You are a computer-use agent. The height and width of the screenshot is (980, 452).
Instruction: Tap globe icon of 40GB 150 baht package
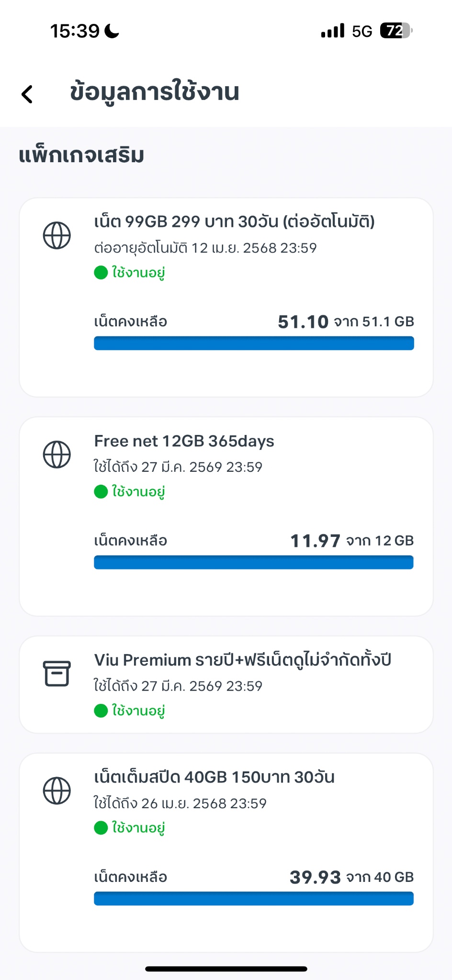click(x=57, y=791)
